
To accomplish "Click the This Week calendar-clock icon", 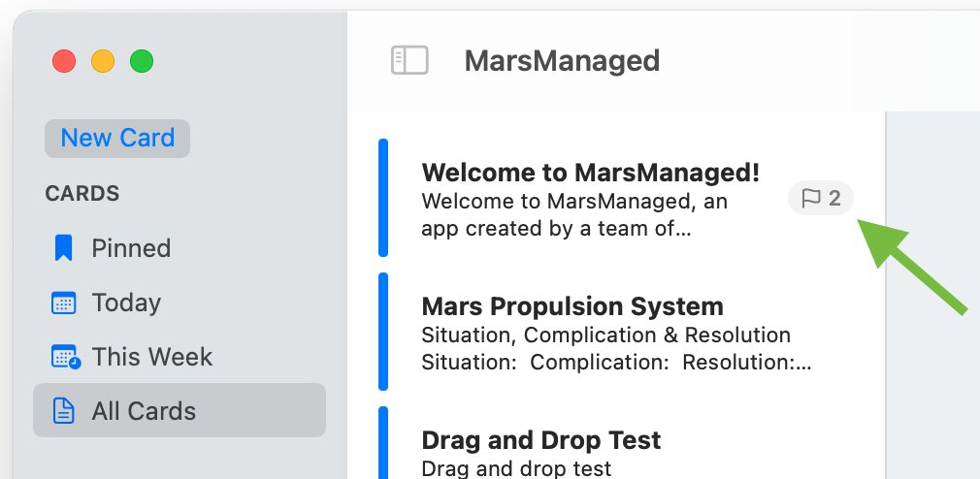I will pyautogui.click(x=65, y=357).
